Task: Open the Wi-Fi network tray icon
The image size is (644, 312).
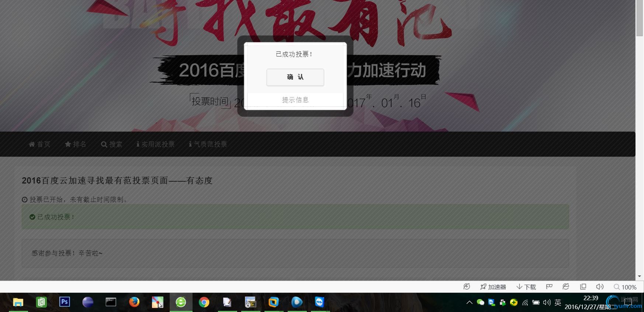Action: 525,303
